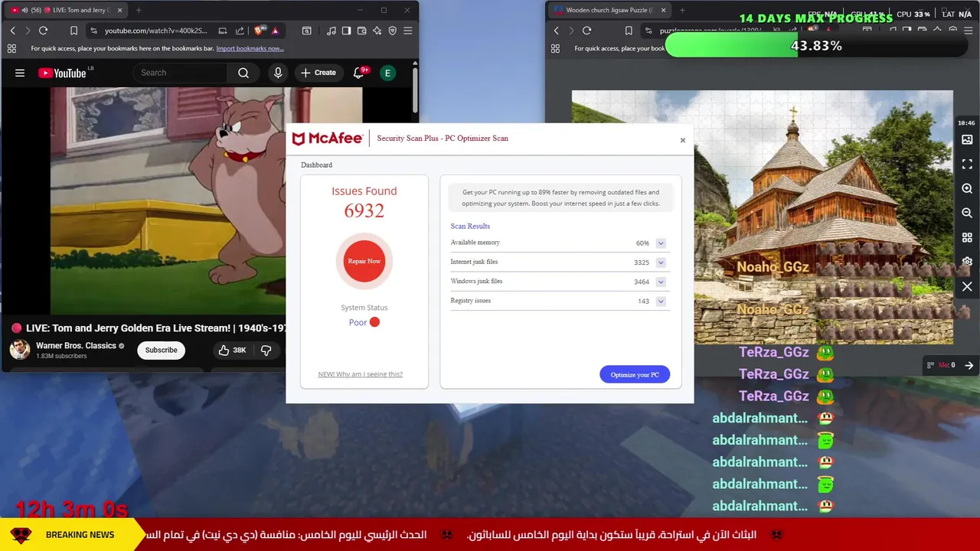Zoom out on the jigsaw puzzle
Viewport: 980px width, 551px height.
coord(967,214)
